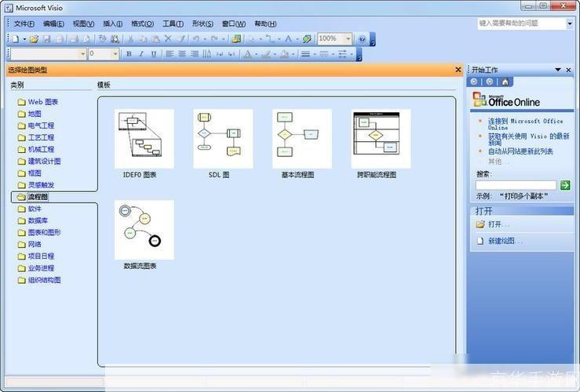Click the Align Right icon
Image resolution: width=580 pixels, height=392 pixels.
[195, 54]
